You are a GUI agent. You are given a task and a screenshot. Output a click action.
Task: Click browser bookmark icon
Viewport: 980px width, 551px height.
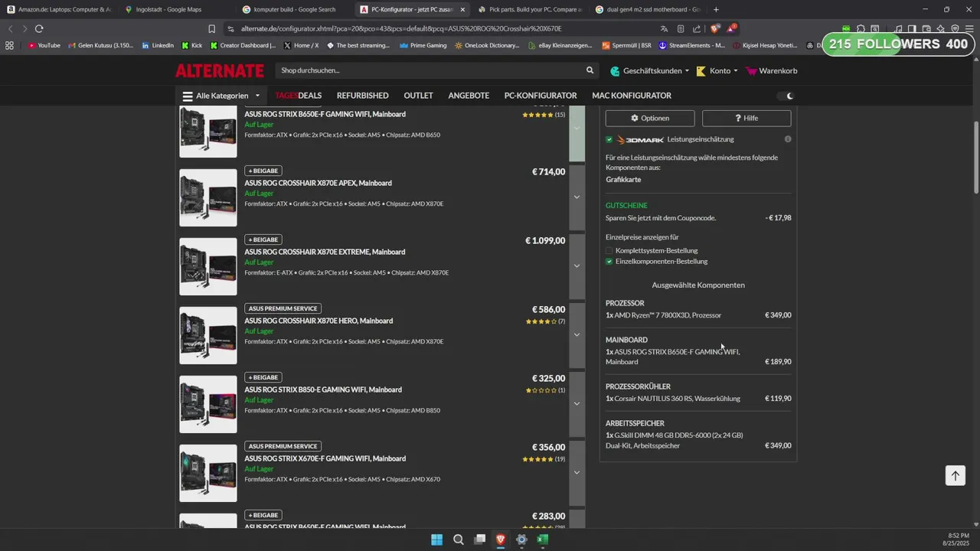(x=212, y=28)
